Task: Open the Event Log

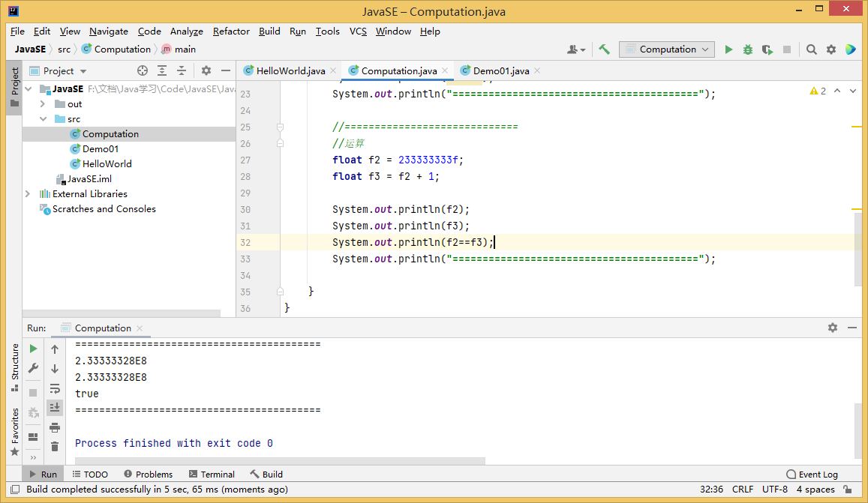Action: pyautogui.click(x=812, y=475)
